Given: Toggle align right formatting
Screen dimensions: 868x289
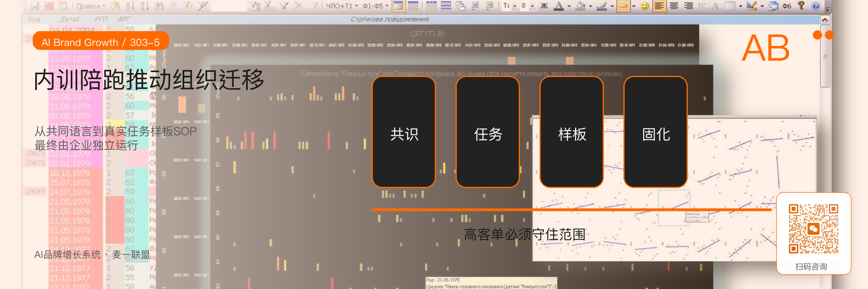Looking at the screenshot, I should pyautogui.click(x=688, y=6).
